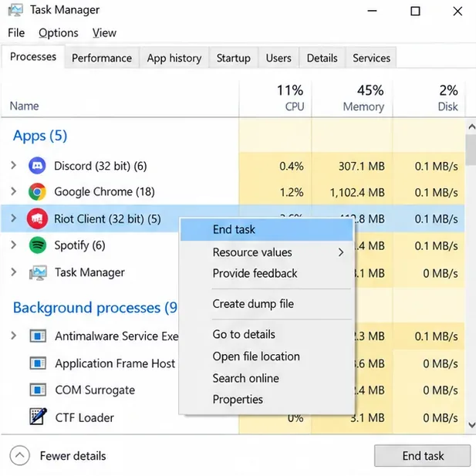Click the scrollbar down arrow
The height and width of the screenshot is (476, 476).
(x=471, y=424)
